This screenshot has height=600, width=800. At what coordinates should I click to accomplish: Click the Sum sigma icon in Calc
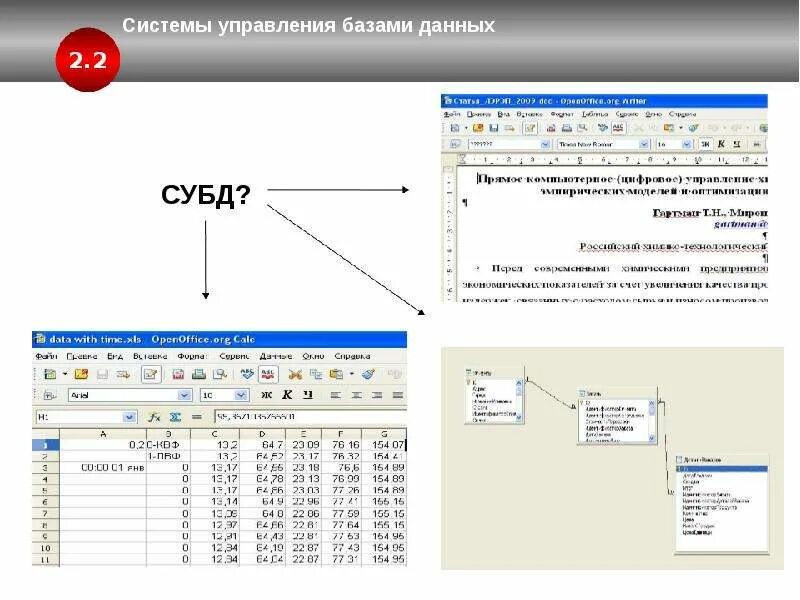point(175,417)
